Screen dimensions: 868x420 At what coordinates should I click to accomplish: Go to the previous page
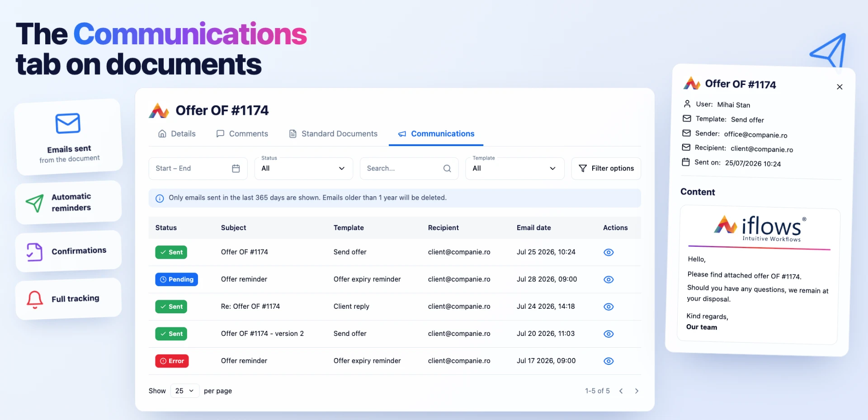[621, 391]
